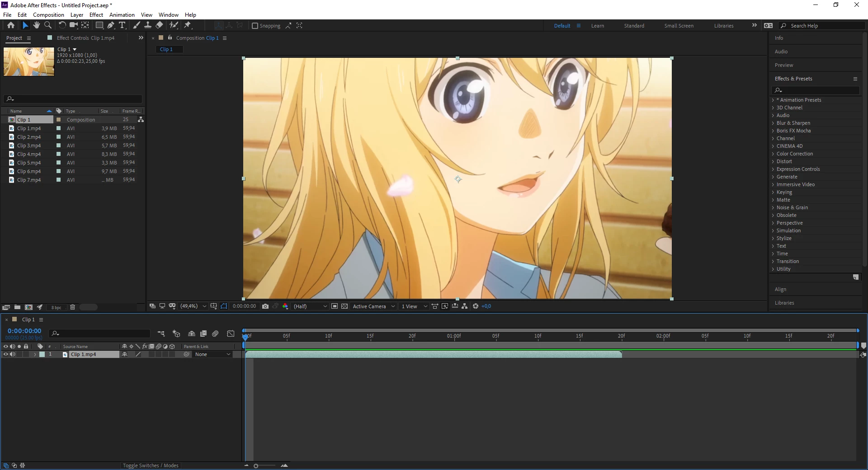Select the Brush tool

click(x=137, y=25)
